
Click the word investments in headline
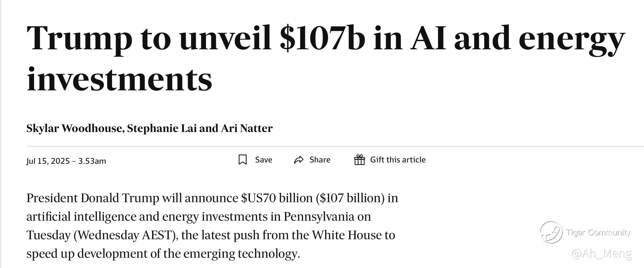(x=119, y=78)
